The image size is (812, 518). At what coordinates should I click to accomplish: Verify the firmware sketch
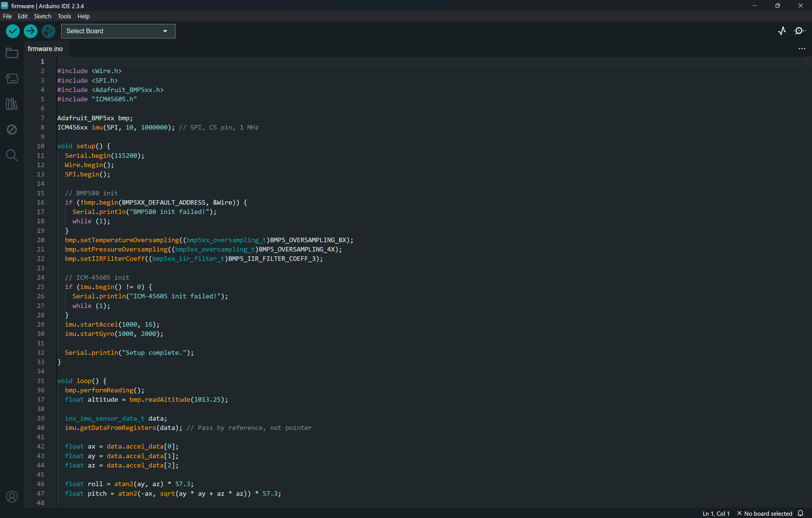[12, 31]
